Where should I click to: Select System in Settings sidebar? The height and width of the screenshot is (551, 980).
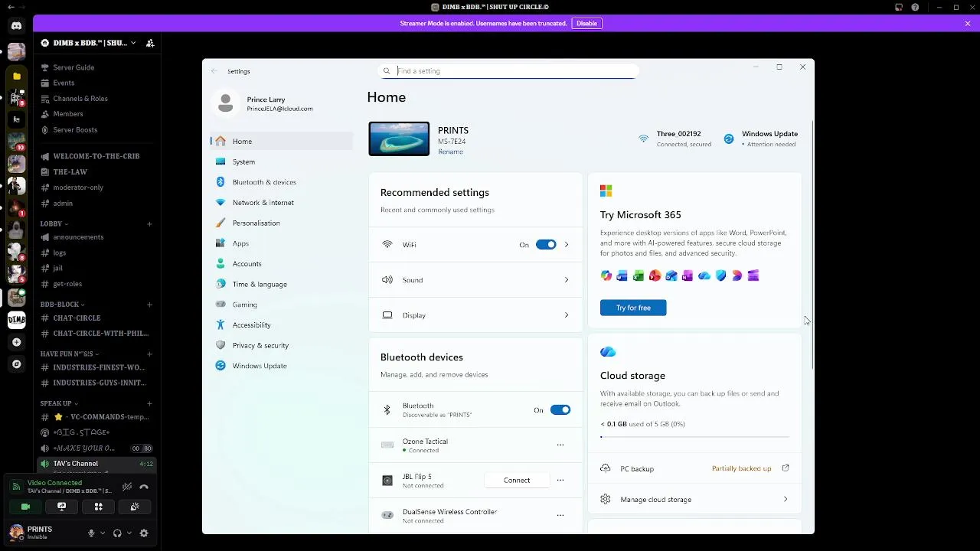pos(282,161)
